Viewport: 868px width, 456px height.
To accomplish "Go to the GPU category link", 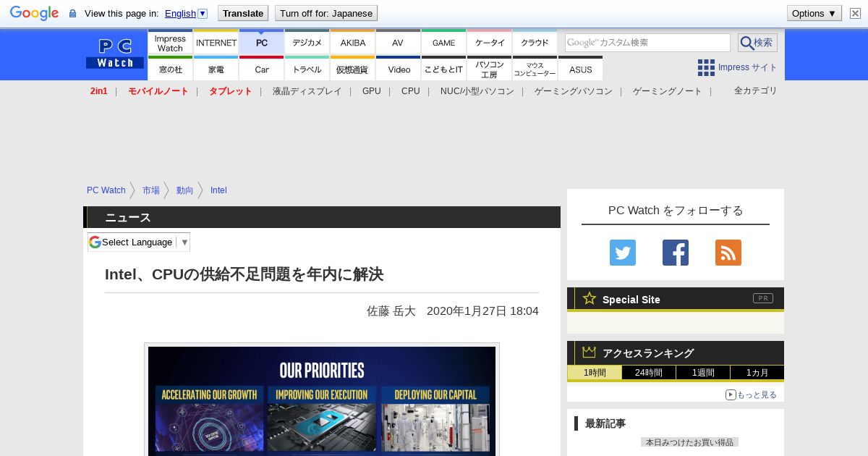I will pos(371,91).
